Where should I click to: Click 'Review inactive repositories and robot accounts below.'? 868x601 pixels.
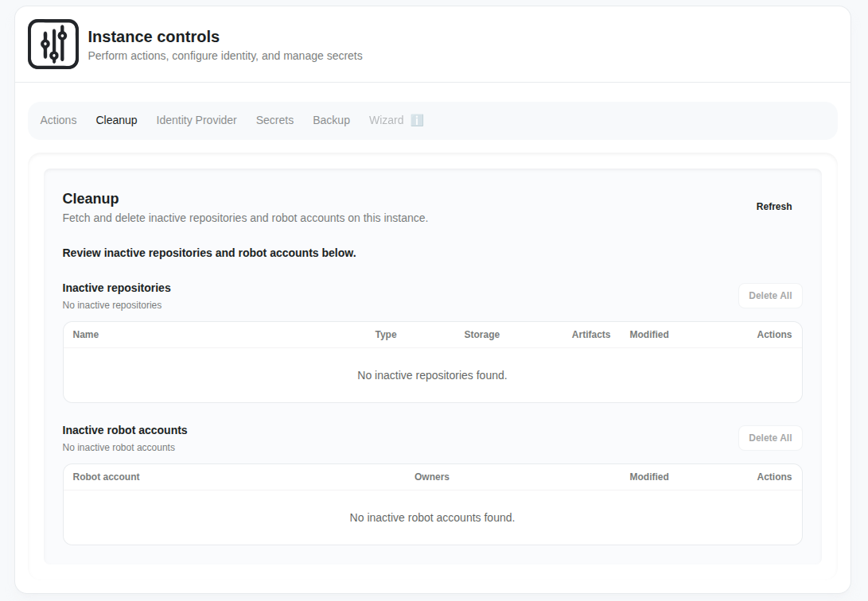[208, 253]
